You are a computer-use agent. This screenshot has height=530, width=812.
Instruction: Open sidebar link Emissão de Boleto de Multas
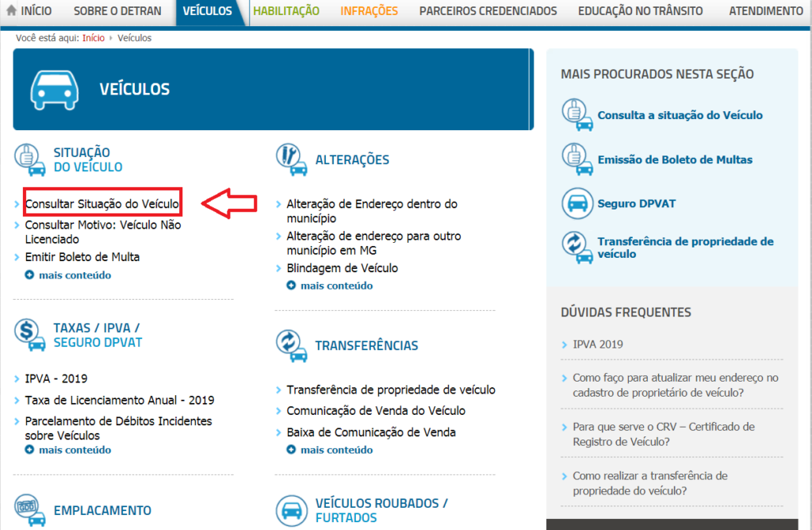(675, 159)
